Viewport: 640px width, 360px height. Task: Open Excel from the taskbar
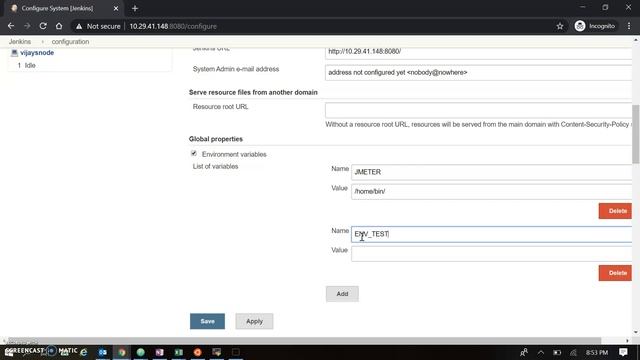(178, 352)
